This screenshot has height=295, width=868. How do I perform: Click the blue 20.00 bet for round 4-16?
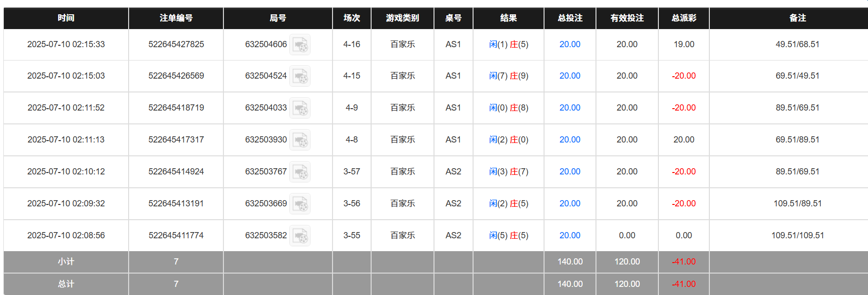pos(569,44)
